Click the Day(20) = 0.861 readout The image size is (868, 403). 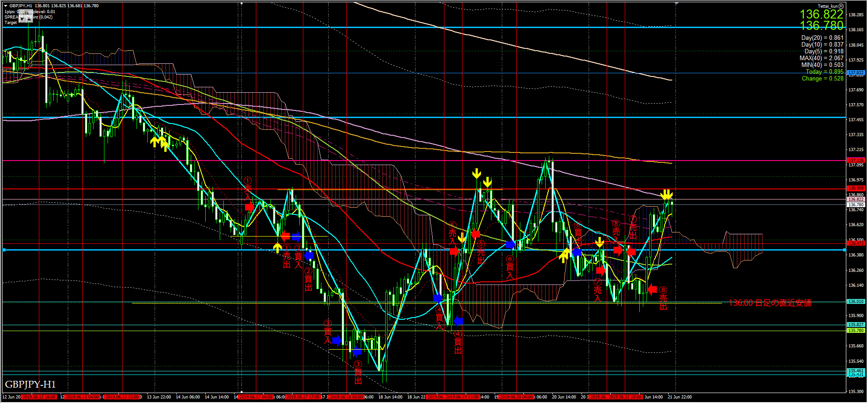tap(822, 38)
